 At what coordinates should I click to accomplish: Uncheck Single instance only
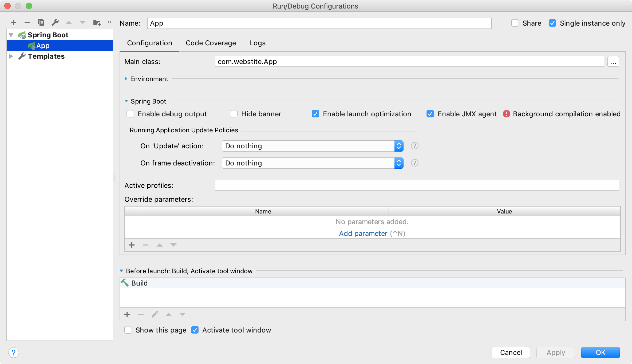(x=552, y=23)
